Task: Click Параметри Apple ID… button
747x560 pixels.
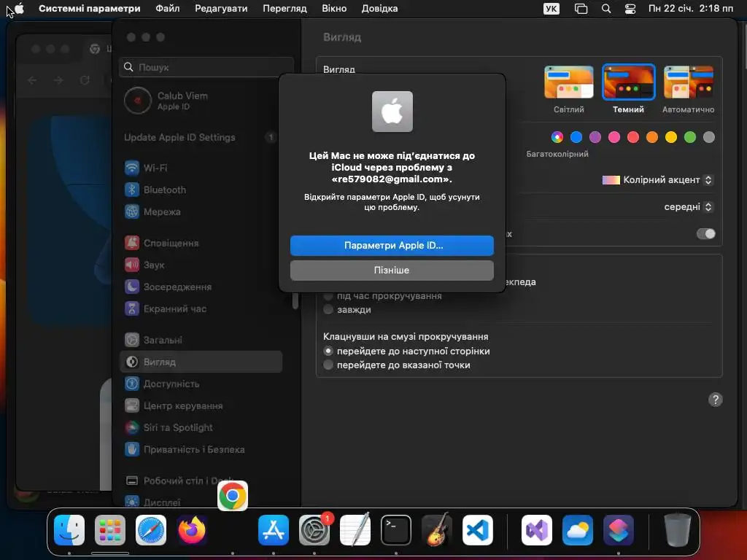Action: click(x=392, y=245)
